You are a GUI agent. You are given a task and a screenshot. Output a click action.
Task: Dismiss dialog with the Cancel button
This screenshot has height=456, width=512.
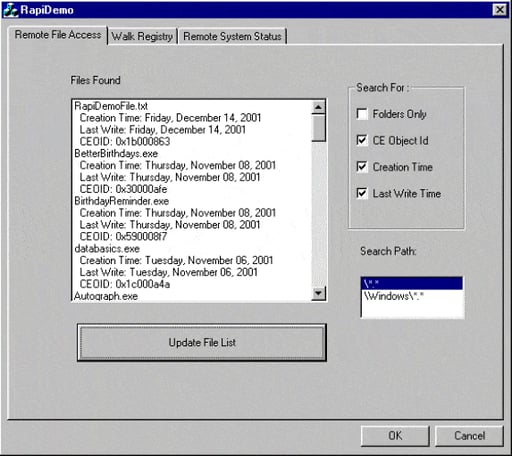pyautogui.click(x=469, y=436)
